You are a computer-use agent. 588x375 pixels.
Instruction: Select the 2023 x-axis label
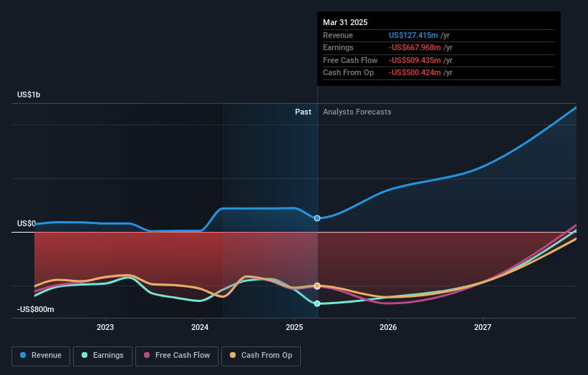pyautogui.click(x=105, y=327)
